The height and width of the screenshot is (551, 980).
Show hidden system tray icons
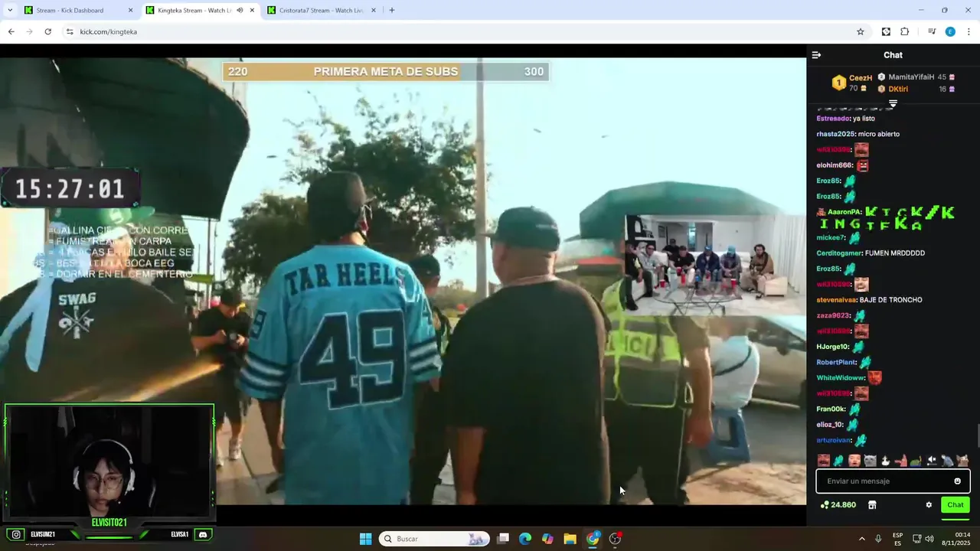(861, 539)
